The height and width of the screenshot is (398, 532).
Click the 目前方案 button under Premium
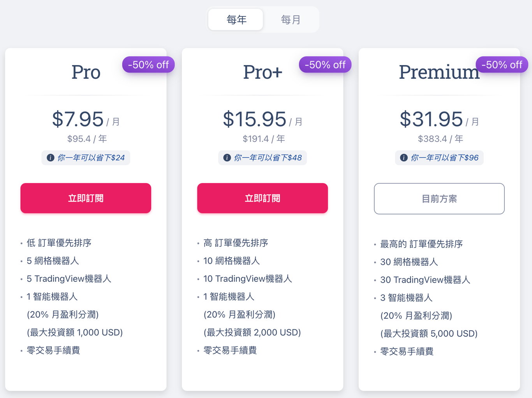click(x=439, y=199)
